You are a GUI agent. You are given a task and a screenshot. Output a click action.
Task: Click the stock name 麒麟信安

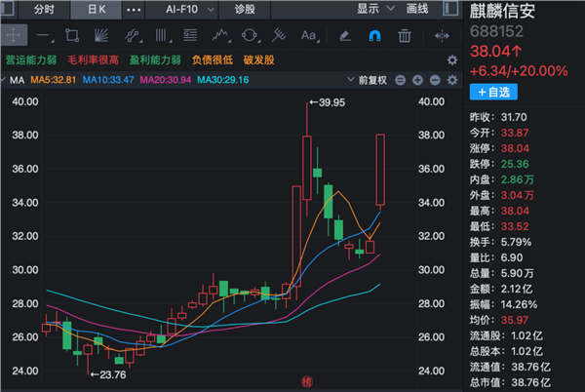pyautogui.click(x=502, y=11)
